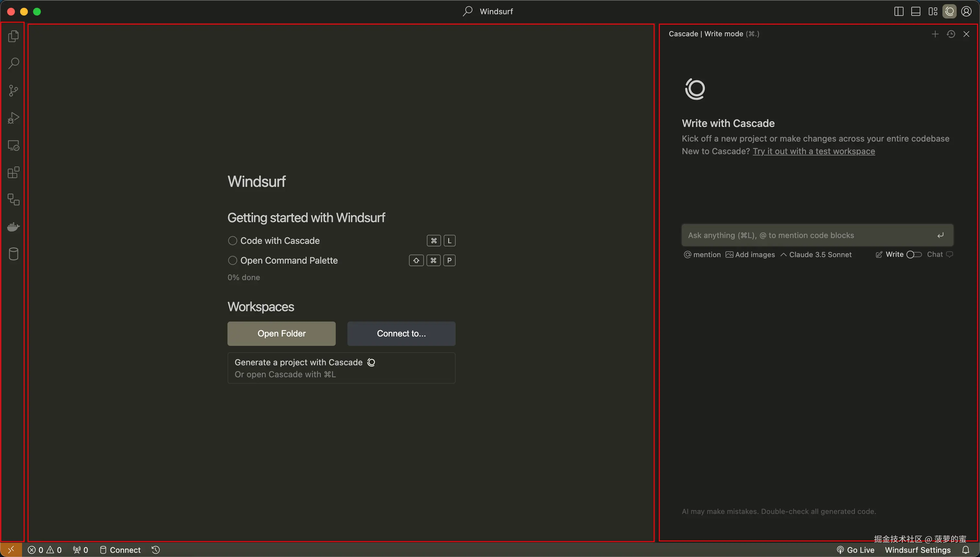This screenshot has width=980, height=557.
Task: Open the Explorer files icon
Action: (13, 36)
